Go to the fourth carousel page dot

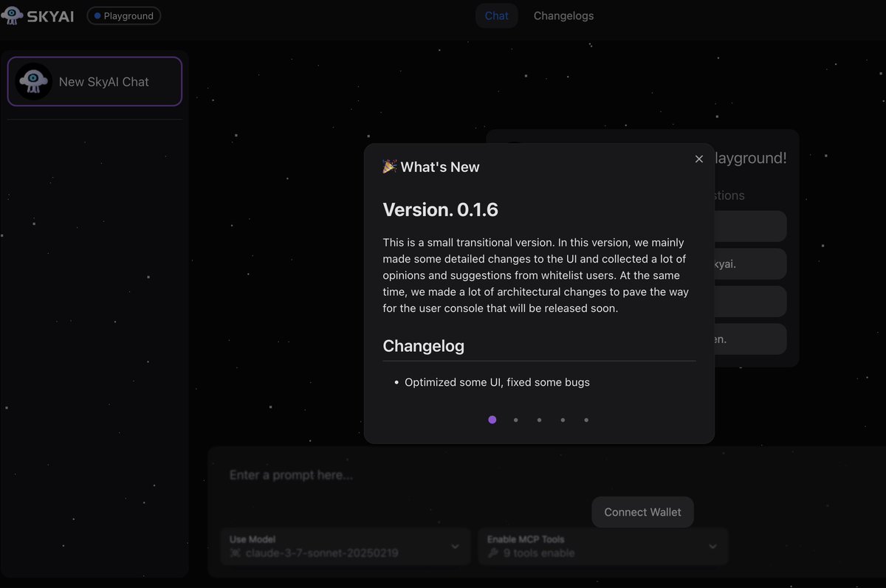click(x=563, y=420)
